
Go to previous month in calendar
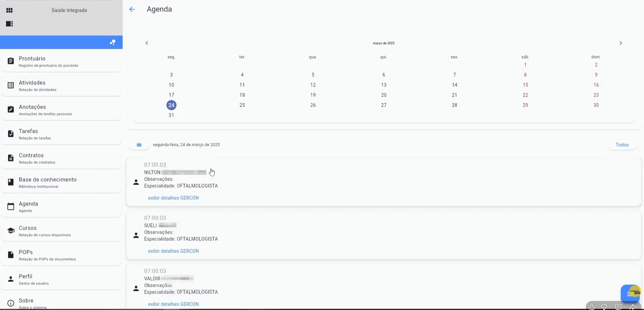(147, 43)
